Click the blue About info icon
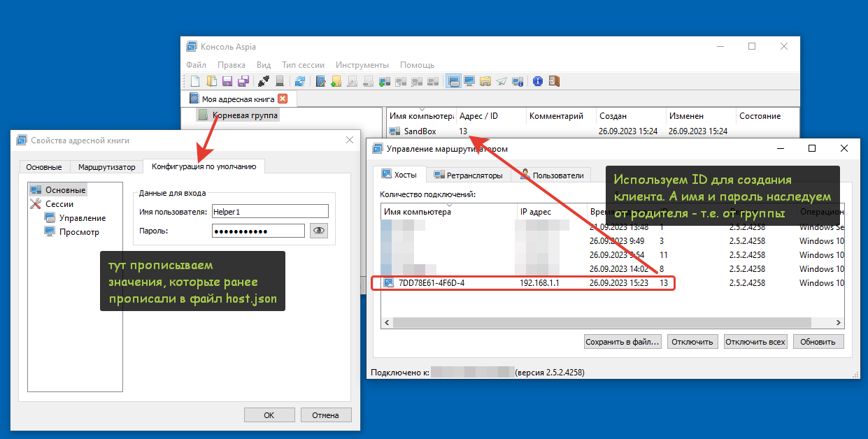868x439 pixels. click(x=538, y=81)
